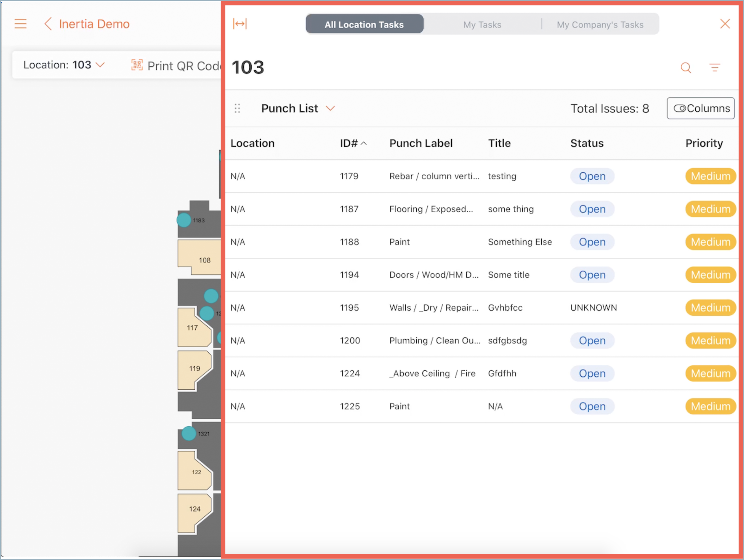Switch to the My Tasks tab
Viewport: 744px width, 560px height.
point(482,25)
